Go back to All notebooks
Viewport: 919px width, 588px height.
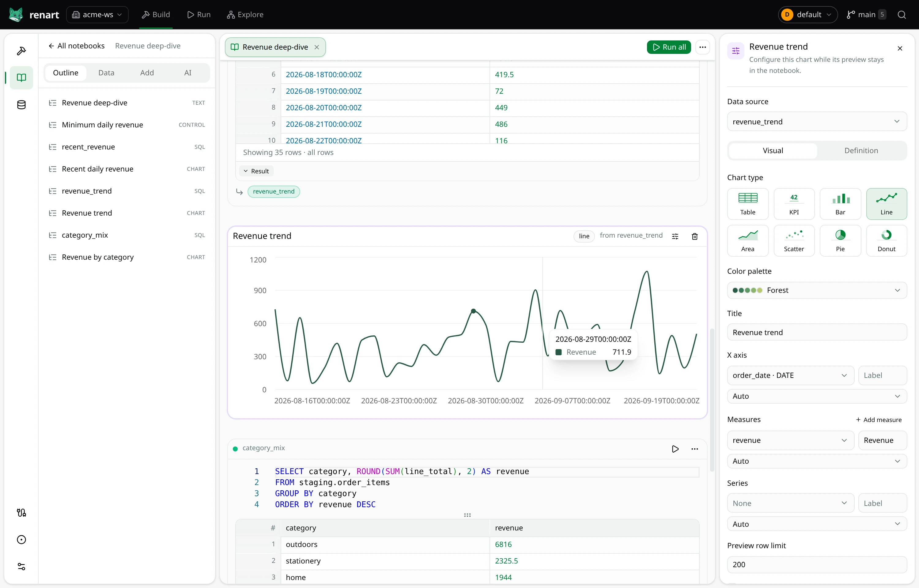tap(76, 46)
